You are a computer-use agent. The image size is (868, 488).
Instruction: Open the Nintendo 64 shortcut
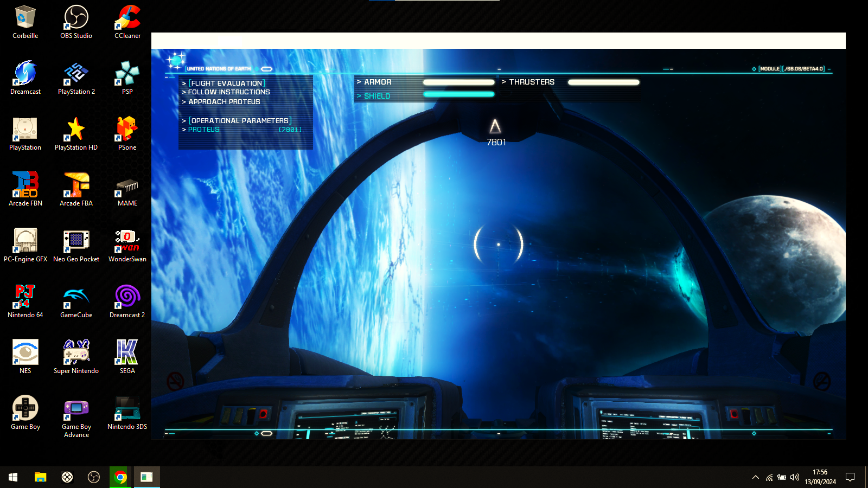click(25, 301)
